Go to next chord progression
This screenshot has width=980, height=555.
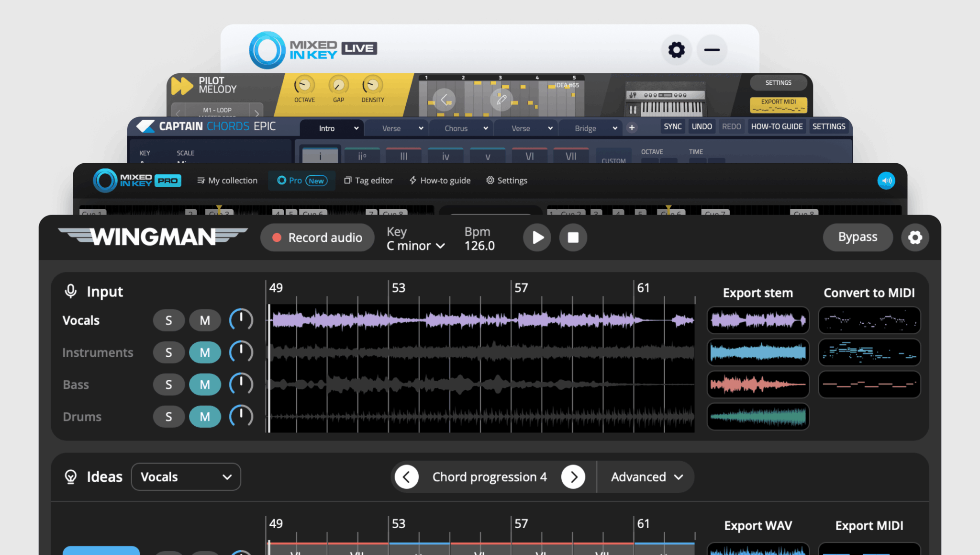click(x=573, y=477)
